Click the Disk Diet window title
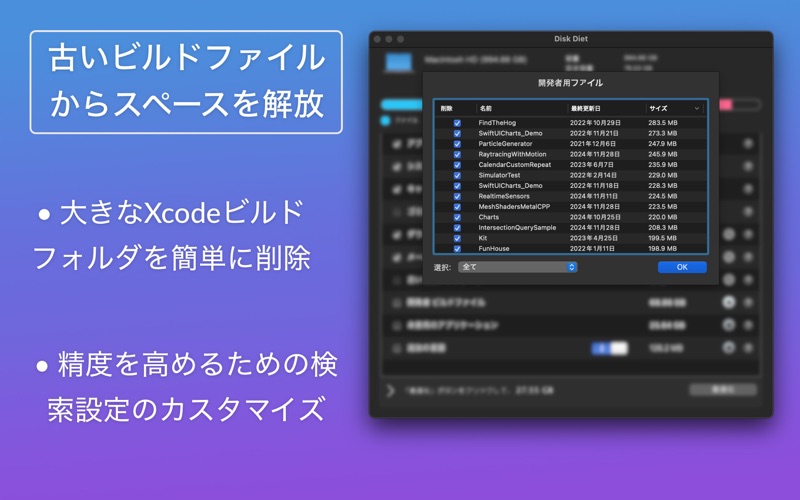 tap(571, 39)
